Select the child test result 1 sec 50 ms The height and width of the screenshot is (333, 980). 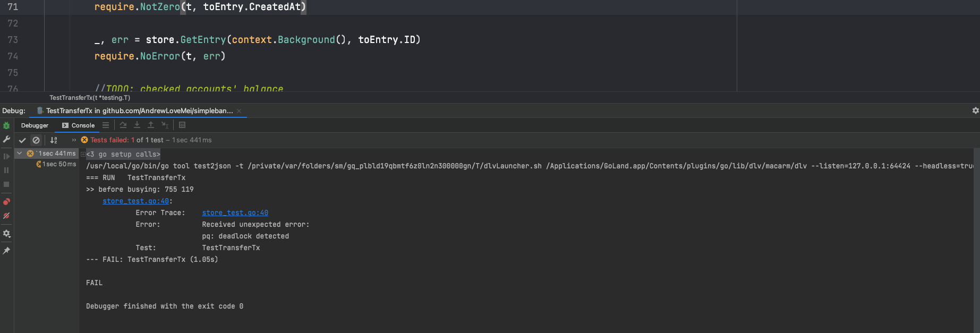tap(56, 164)
